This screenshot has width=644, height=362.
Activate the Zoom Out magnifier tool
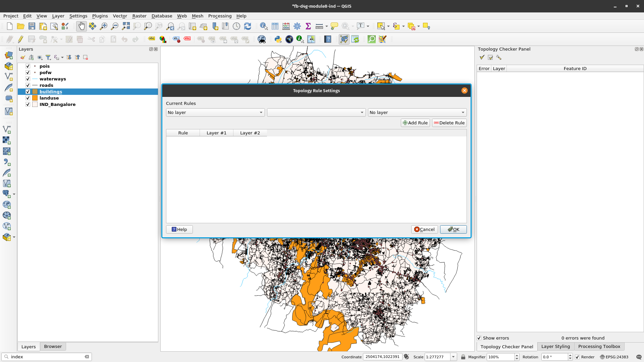[115, 26]
